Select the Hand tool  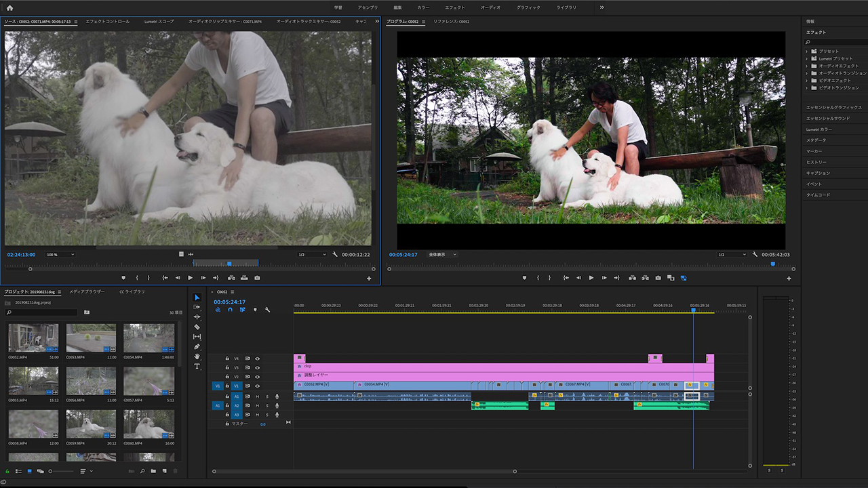[x=197, y=357]
